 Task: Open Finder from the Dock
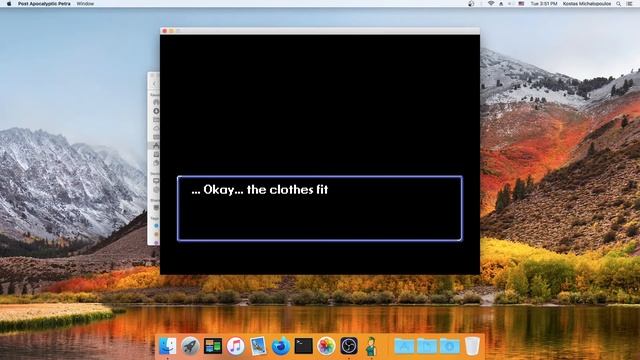coord(167,346)
